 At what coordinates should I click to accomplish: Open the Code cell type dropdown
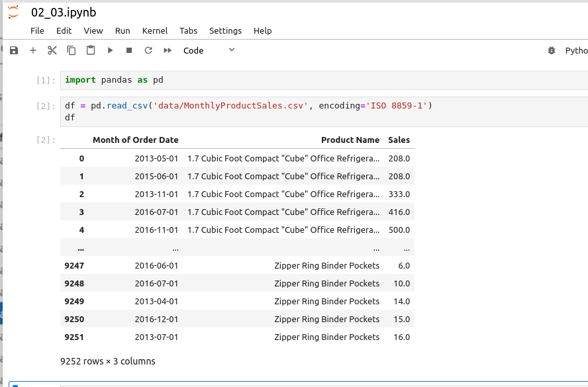pos(209,50)
